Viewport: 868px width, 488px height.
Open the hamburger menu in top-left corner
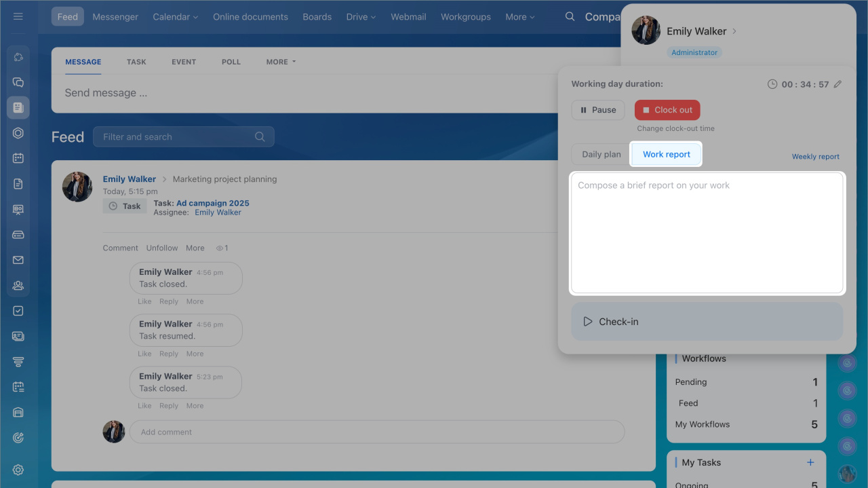18,16
